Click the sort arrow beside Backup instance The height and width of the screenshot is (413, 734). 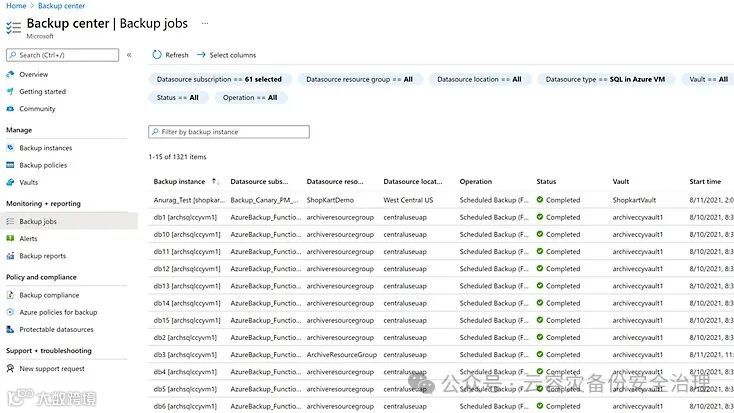pos(214,181)
